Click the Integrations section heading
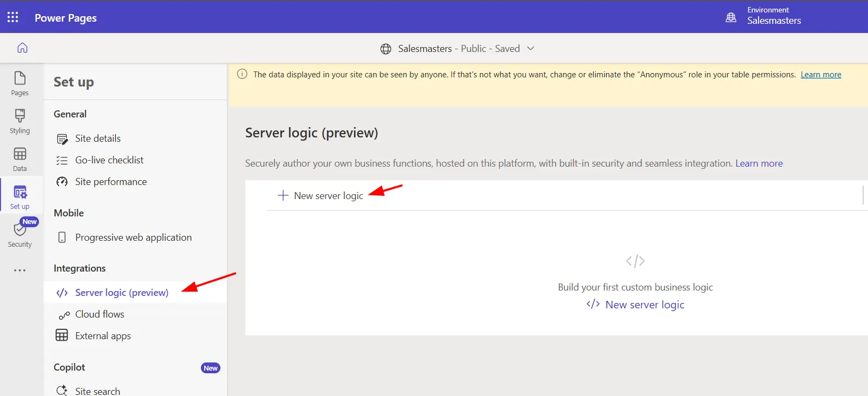Screen dimensions: 868x396 (x=80, y=268)
